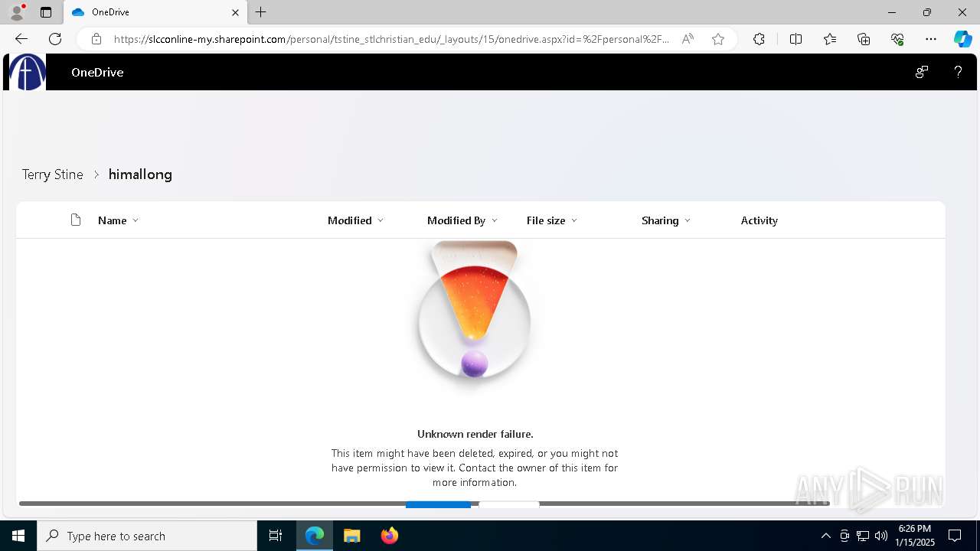Click the Edge taskbar icon
Viewport: 980px width, 551px height.
coord(315,536)
